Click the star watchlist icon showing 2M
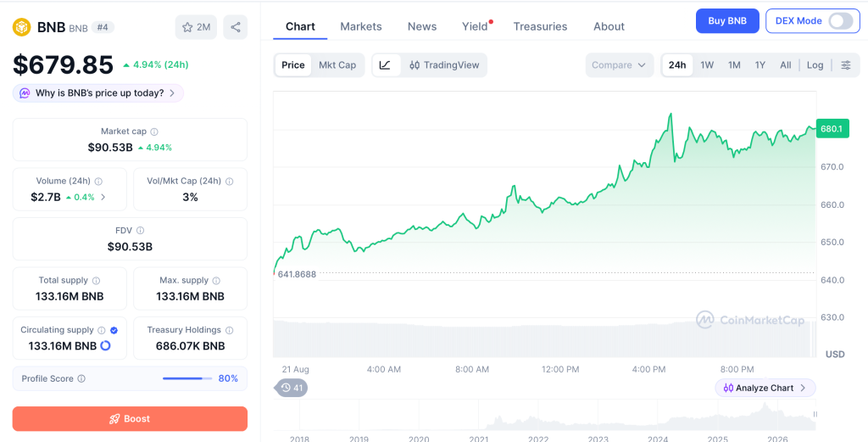Viewport: 868px width, 442px height. click(x=196, y=27)
